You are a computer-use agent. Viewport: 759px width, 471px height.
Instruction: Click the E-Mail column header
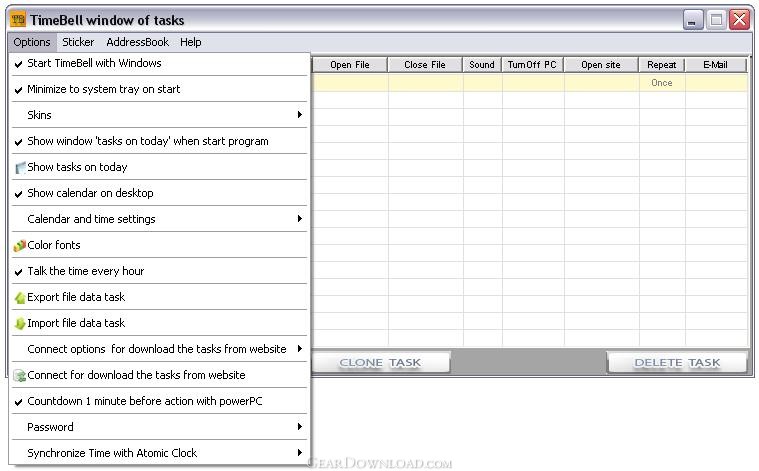point(715,65)
